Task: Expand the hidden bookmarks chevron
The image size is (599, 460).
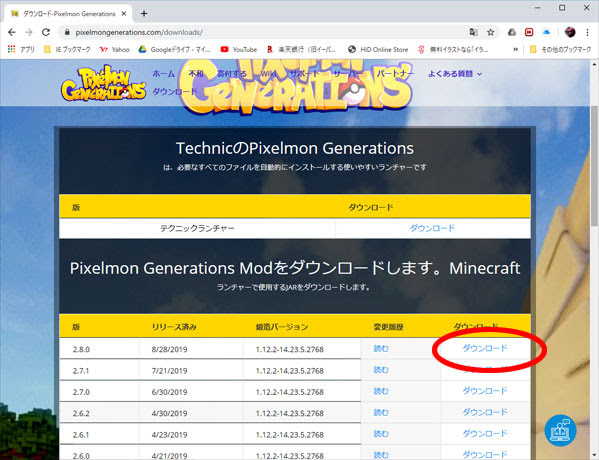Action: click(x=515, y=49)
